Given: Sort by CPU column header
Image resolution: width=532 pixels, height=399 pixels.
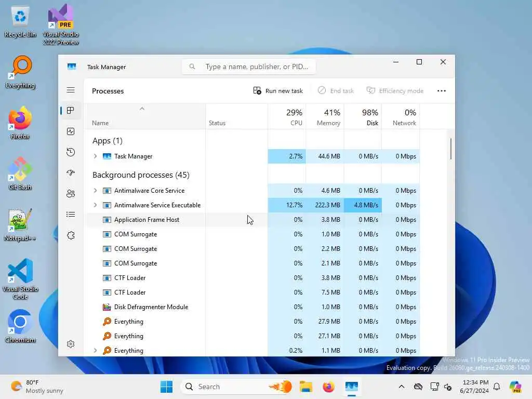Looking at the screenshot, I should point(287,116).
